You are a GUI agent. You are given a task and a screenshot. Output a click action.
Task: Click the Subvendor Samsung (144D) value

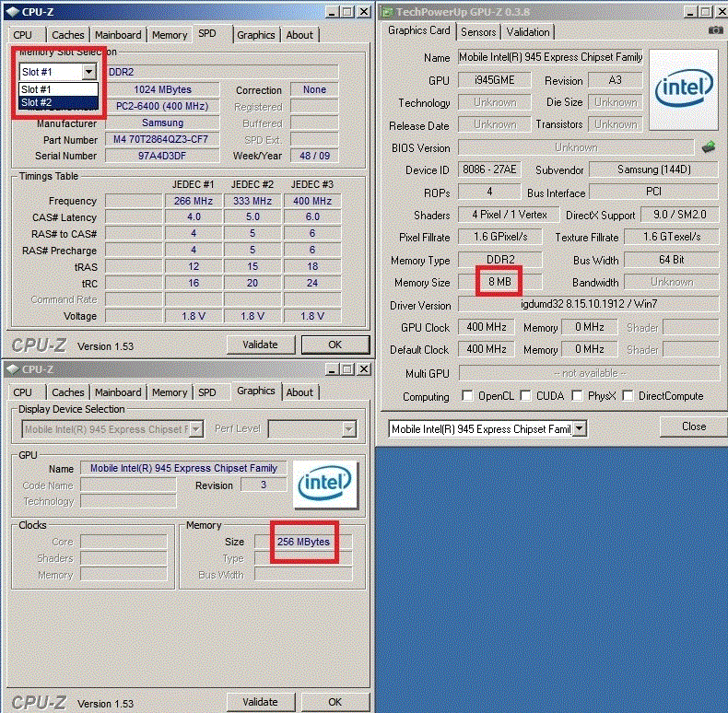point(653,169)
